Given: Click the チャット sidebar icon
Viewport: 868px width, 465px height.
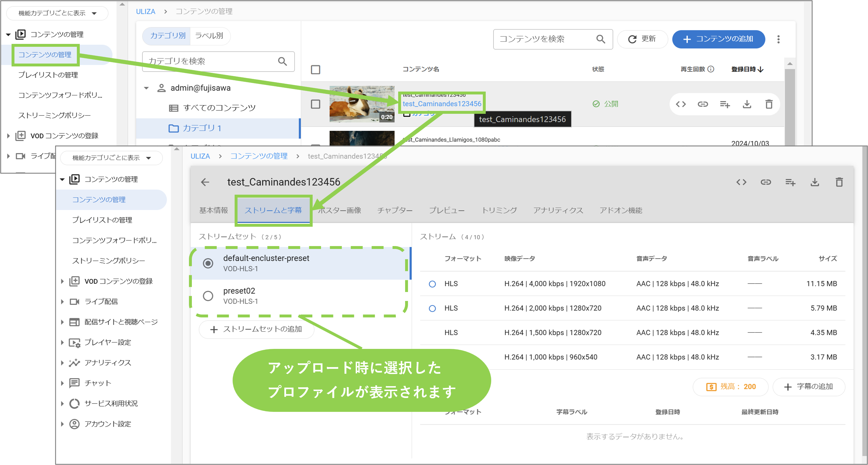Looking at the screenshot, I should click(75, 383).
